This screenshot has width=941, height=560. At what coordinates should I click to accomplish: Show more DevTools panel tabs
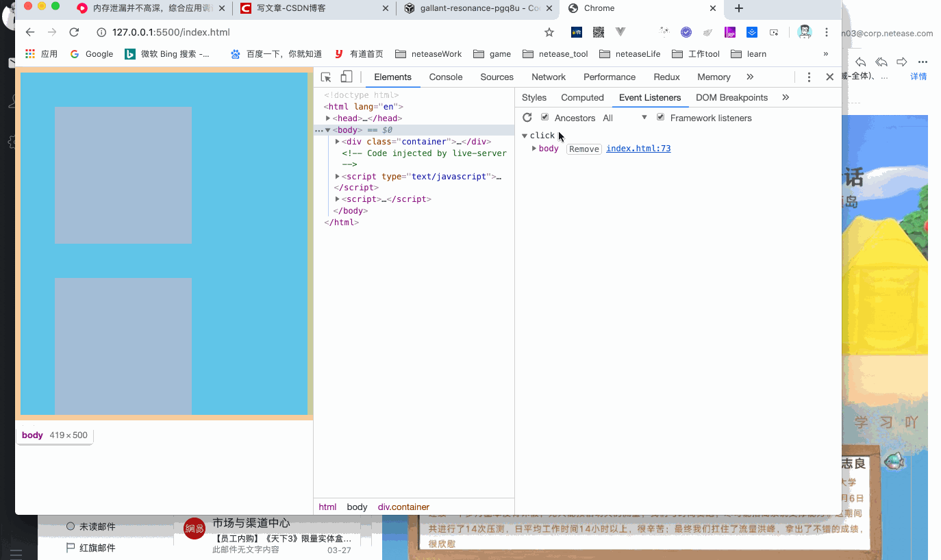coord(750,77)
